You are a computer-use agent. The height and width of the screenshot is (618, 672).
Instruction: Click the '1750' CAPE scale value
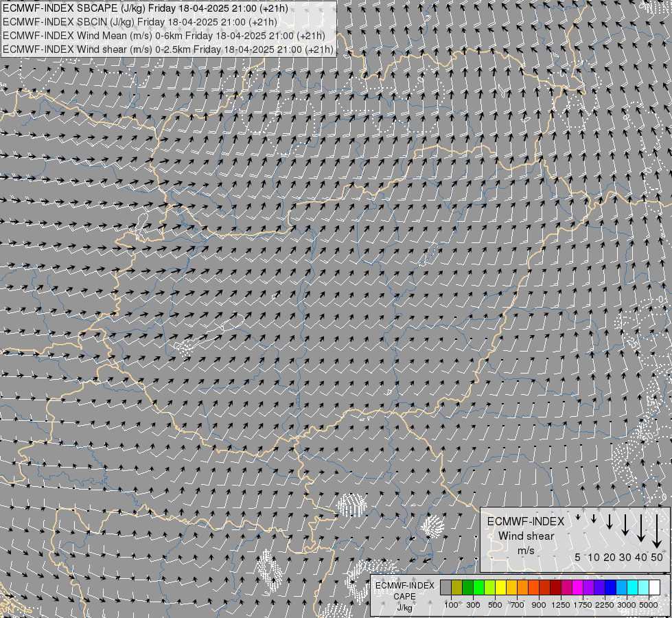pyautogui.click(x=583, y=605)
